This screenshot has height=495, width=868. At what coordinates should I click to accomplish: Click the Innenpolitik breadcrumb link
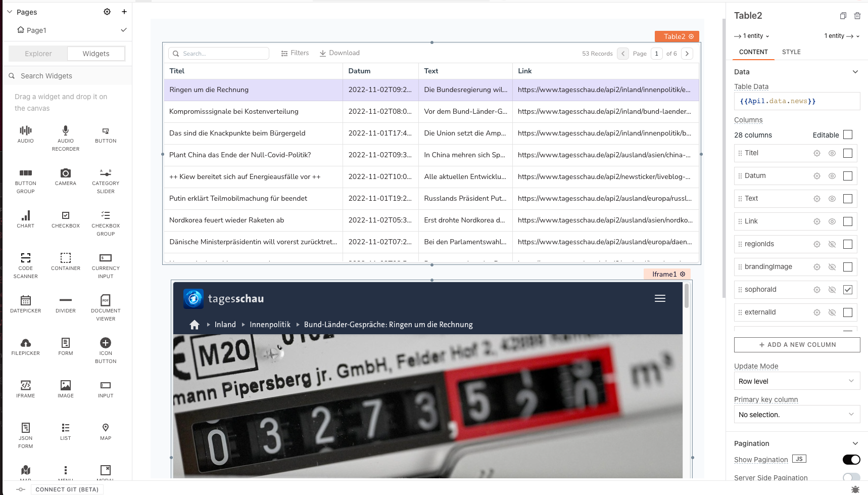click(270, 325)
